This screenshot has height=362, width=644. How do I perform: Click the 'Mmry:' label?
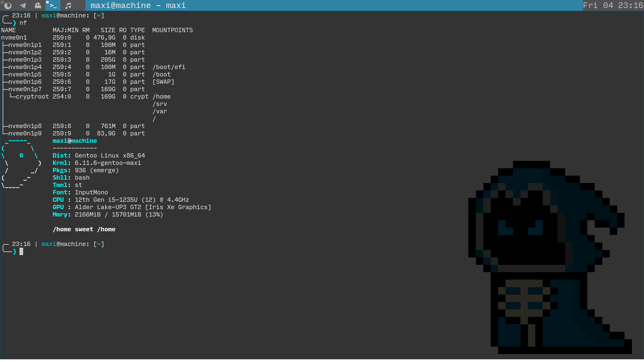pos(62,215)
